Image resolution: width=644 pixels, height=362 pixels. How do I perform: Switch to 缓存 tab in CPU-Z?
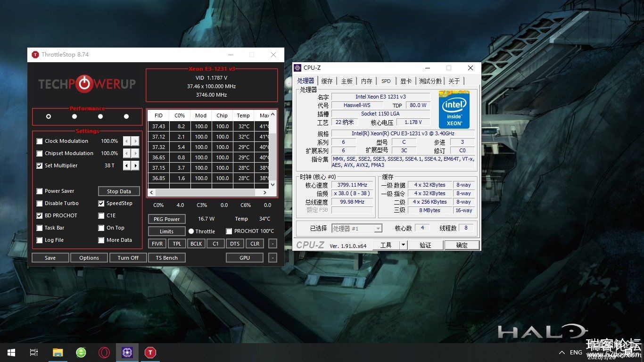tap(327, 81)
